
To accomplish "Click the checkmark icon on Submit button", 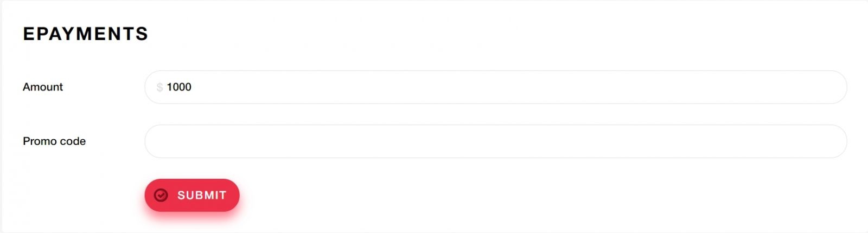I will (161, 195).
